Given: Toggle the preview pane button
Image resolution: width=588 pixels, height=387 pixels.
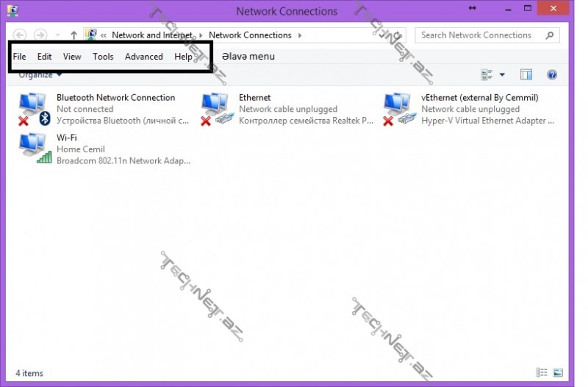Looking at the screenshot, I should tap(526, 75).
